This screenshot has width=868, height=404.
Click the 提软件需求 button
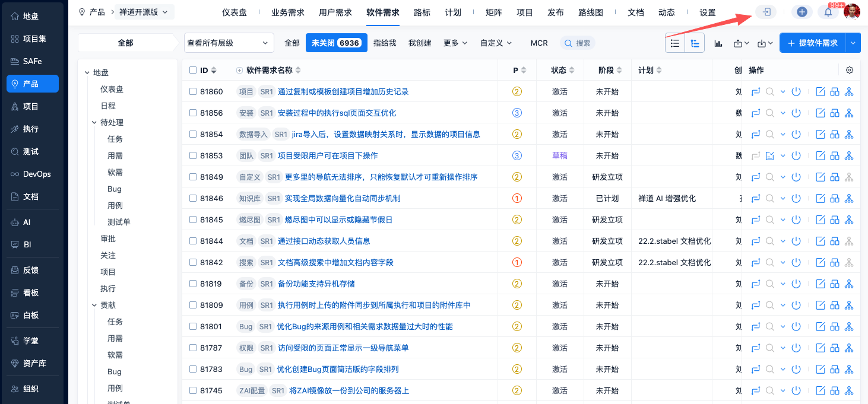pos(812,43)
